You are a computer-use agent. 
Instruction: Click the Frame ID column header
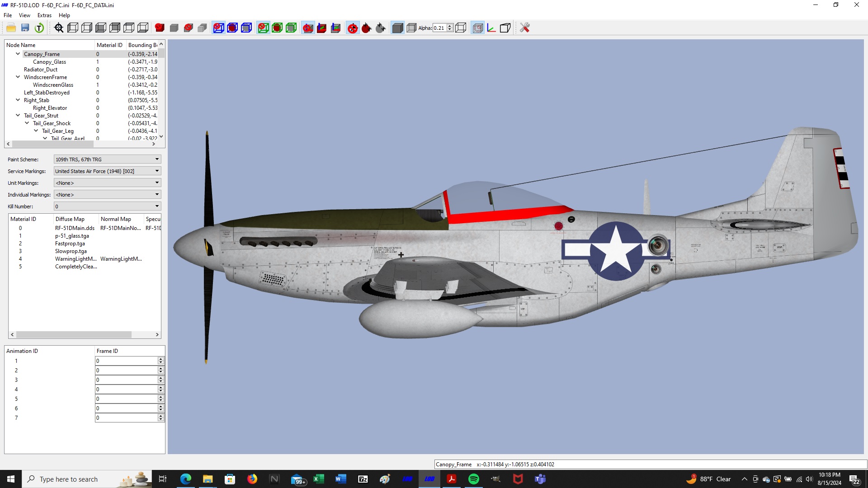pos(130,351)
